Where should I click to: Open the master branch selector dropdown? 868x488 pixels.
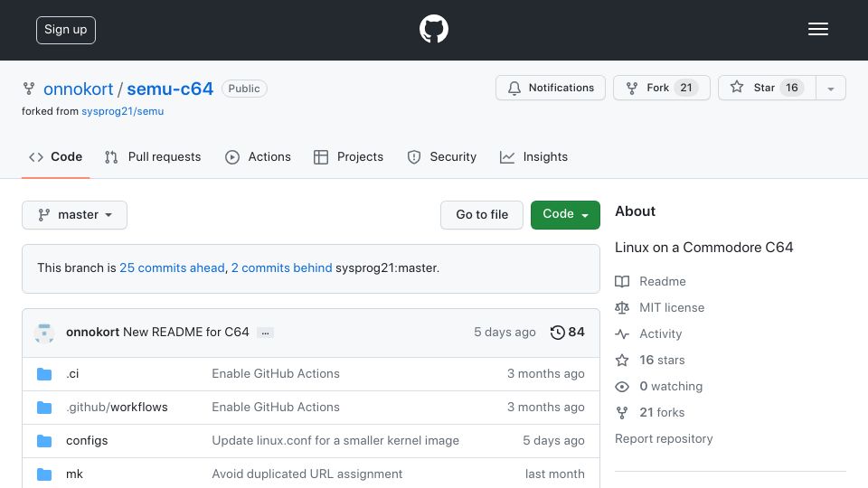click(x=75, y=215)
